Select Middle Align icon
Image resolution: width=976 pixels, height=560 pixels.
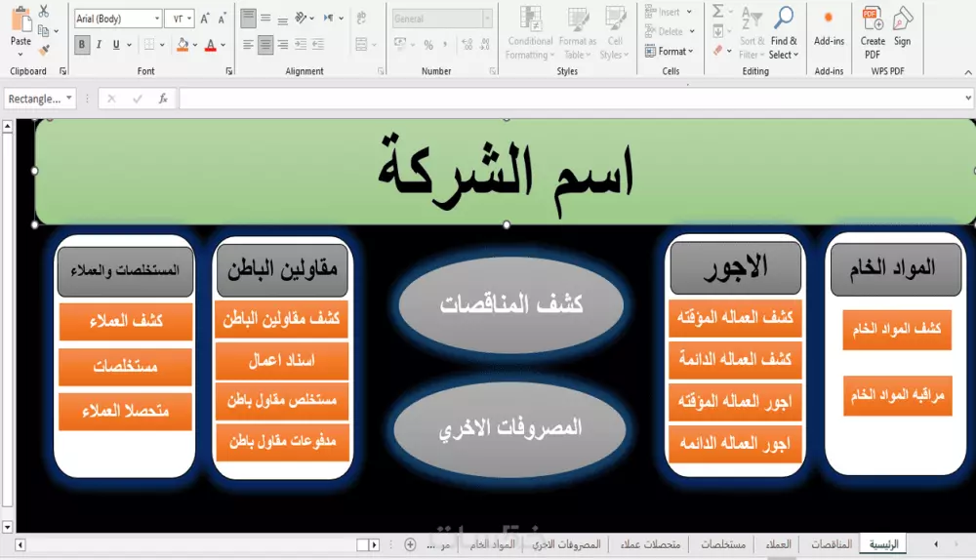pyautogui.click(x=265, y=19)
